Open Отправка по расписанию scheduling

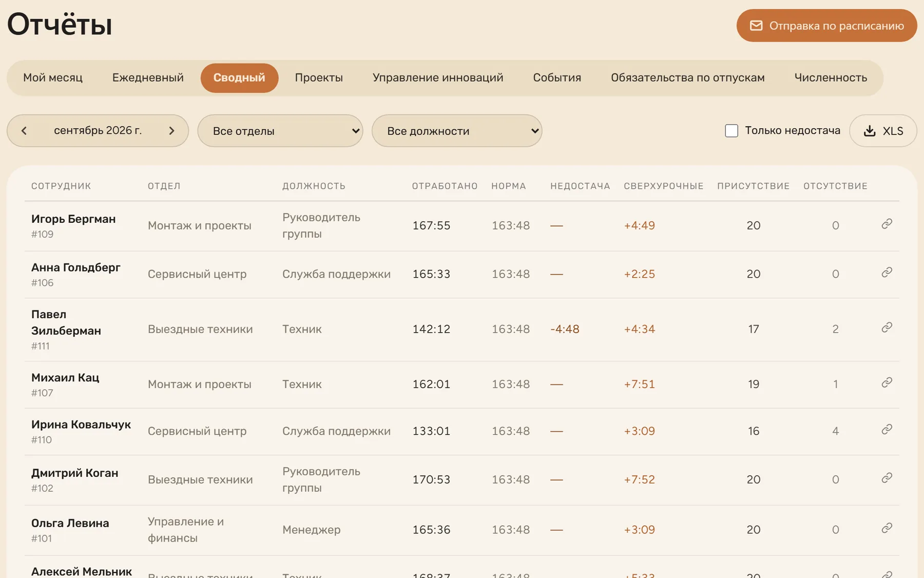[826, 26]
